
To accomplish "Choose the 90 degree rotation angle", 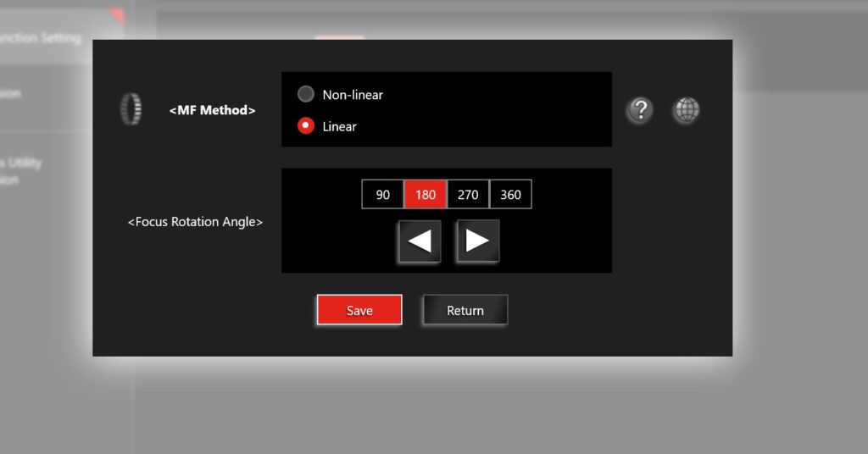I will [x=383, y=195].
